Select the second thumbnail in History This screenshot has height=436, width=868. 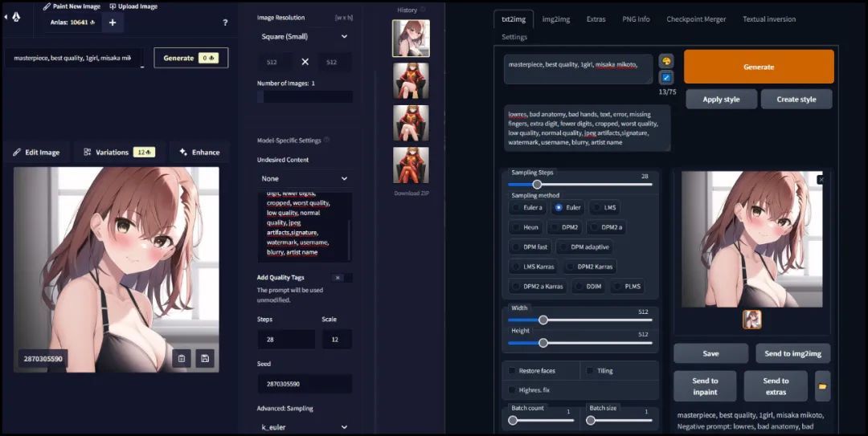pos(411,80)
